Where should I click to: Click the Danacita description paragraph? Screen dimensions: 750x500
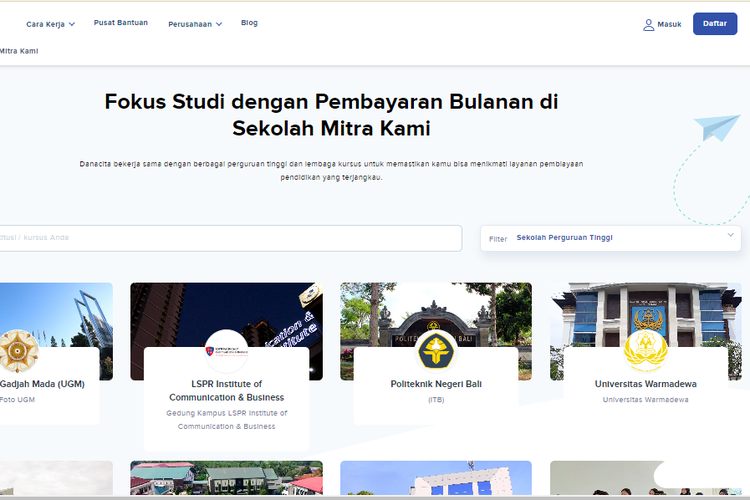click(331, 170)
